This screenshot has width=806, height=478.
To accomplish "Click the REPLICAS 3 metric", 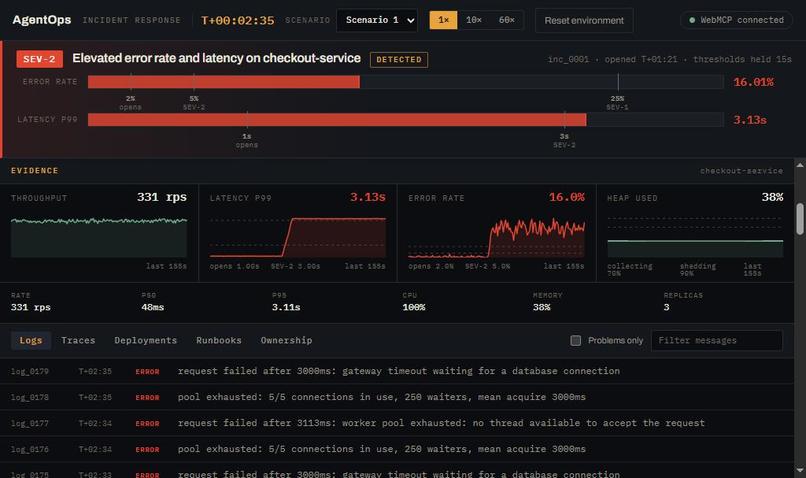I will coord(683,302).
